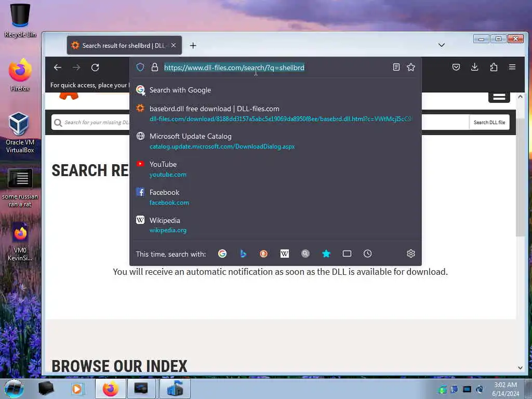Open basebrd.dll free download suggestion
The width and height of the screenshot is (532, 399).
pos(275,114)
